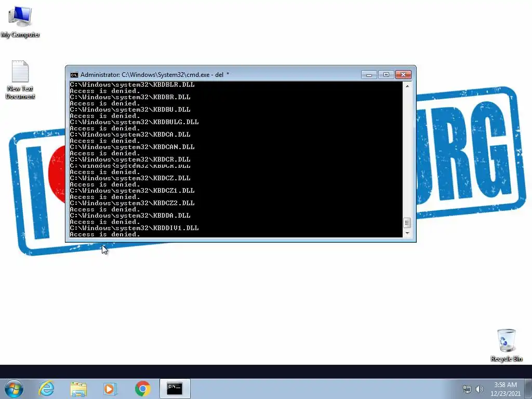This screenshot has width=532, height=399.
Task: Open the volume speaker tray icon
Action: 480,389
